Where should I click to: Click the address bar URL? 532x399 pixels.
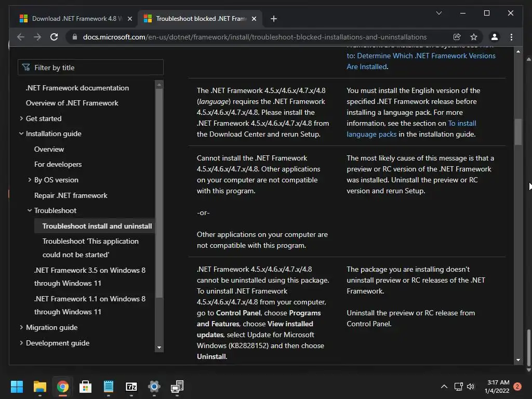point(255,37)
